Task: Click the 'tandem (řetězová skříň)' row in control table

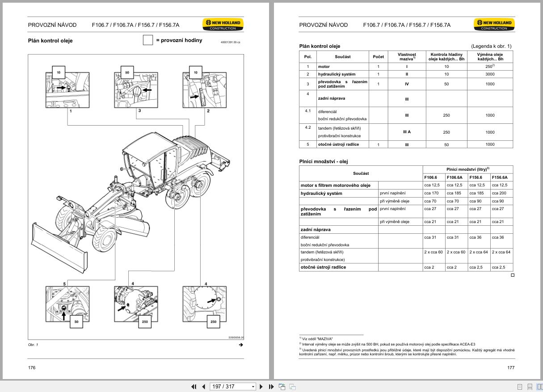Action: click(x=406, y=132)
